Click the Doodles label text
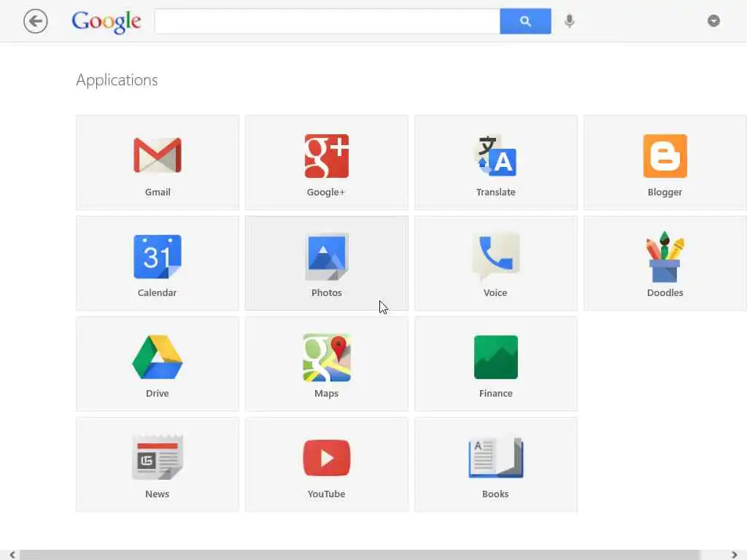 (x=665, y=292)
